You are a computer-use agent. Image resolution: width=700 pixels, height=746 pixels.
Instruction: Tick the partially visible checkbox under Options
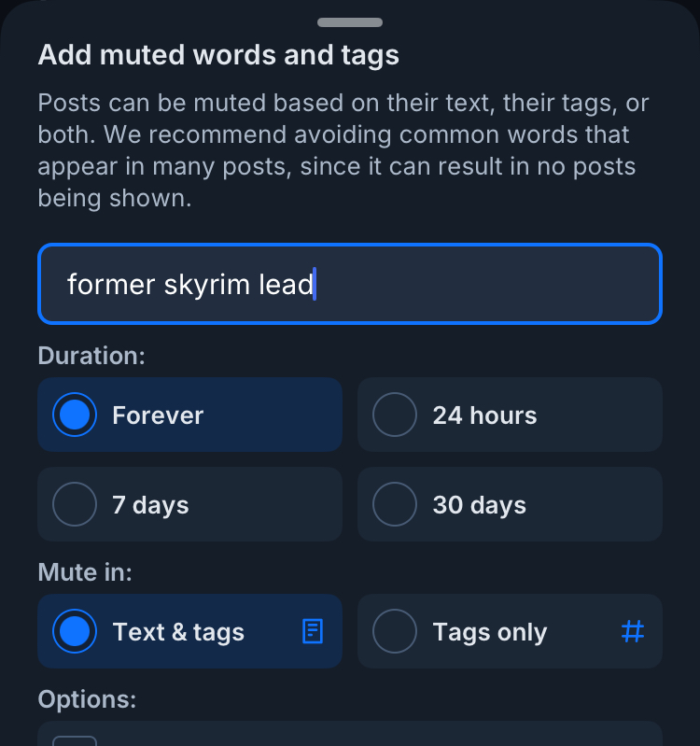tap(75, 739)
